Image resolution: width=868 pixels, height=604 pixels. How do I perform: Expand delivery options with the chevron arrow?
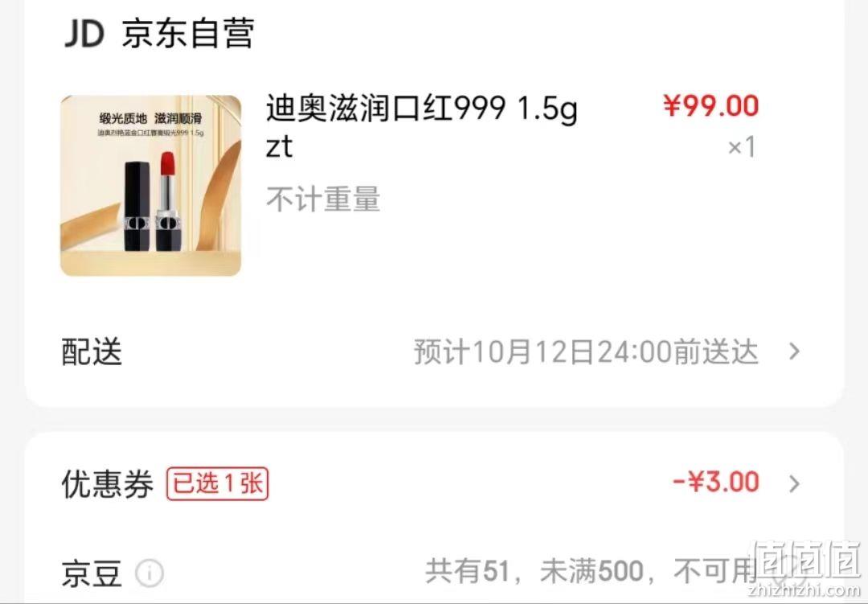(794, 351)
